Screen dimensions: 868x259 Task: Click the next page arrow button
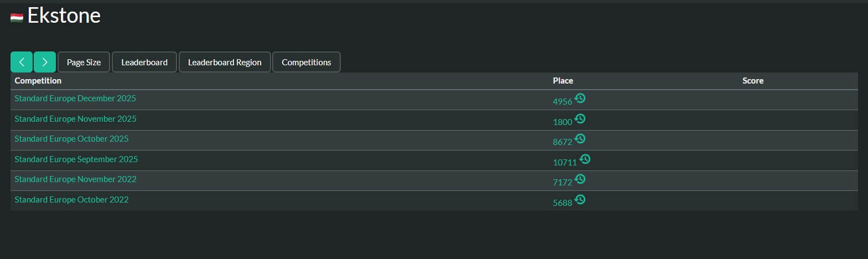coord(45,62)
